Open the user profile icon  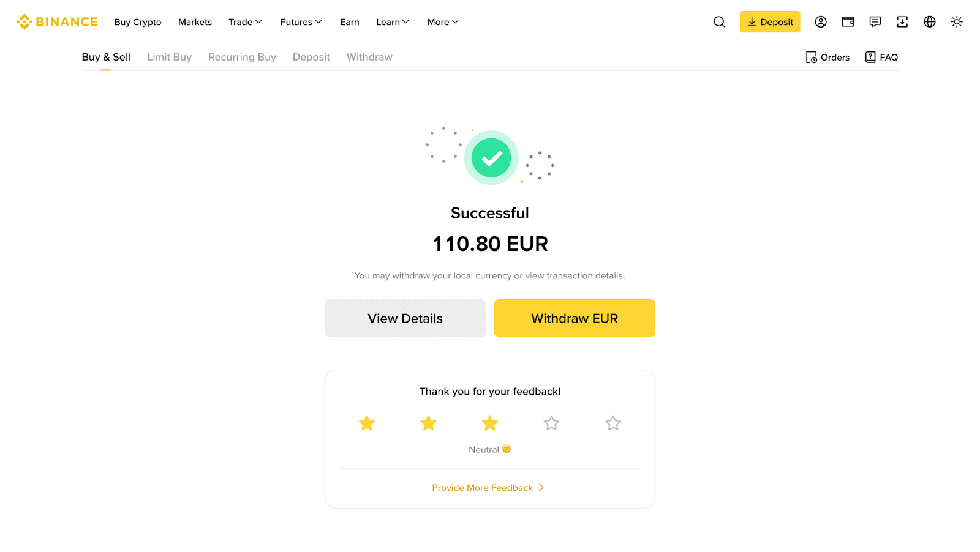point(821,22)
